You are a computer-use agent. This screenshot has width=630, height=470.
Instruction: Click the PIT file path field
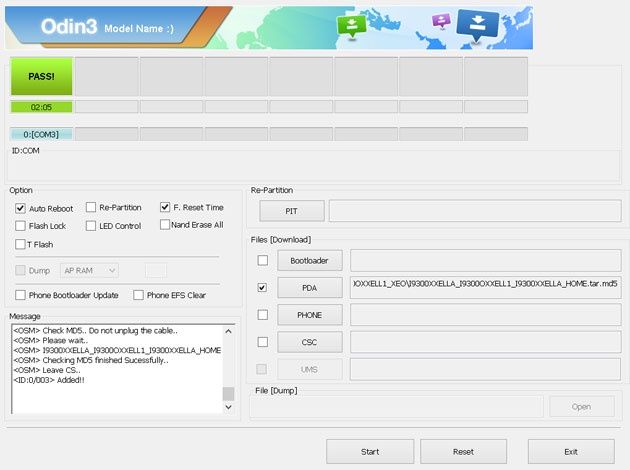[475, 211]
